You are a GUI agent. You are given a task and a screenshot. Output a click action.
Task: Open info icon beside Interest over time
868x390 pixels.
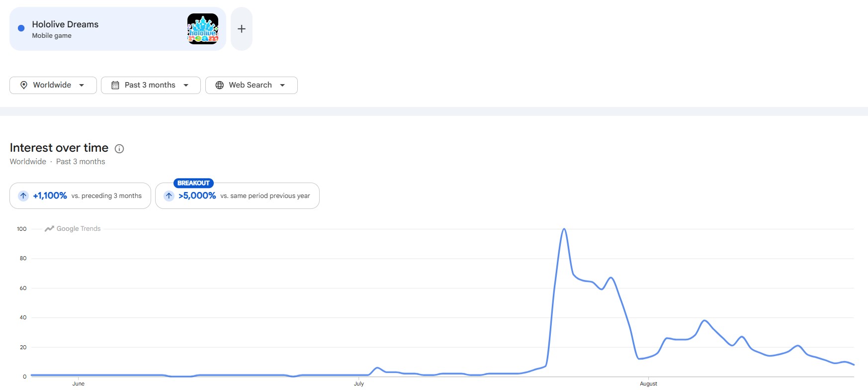click(x=119, y=148)
